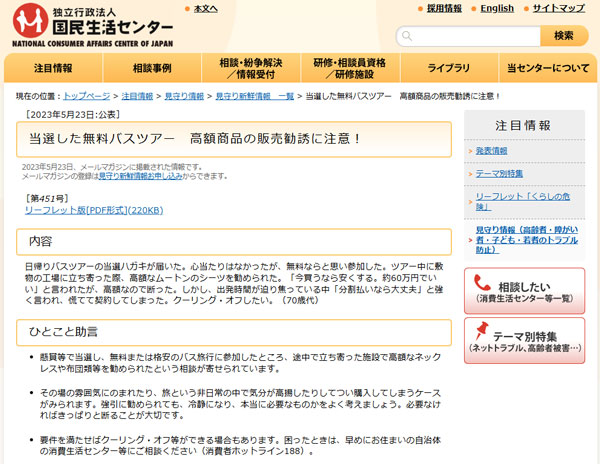
Task: Click the red phone icon on 相談したい
Action: coord(483,284)
